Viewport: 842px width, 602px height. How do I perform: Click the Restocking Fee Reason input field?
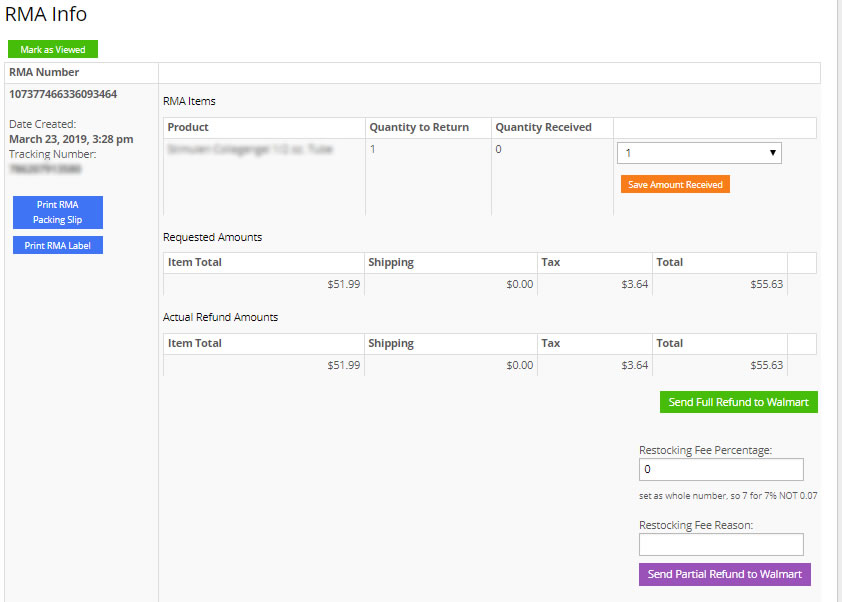point(721,544)
